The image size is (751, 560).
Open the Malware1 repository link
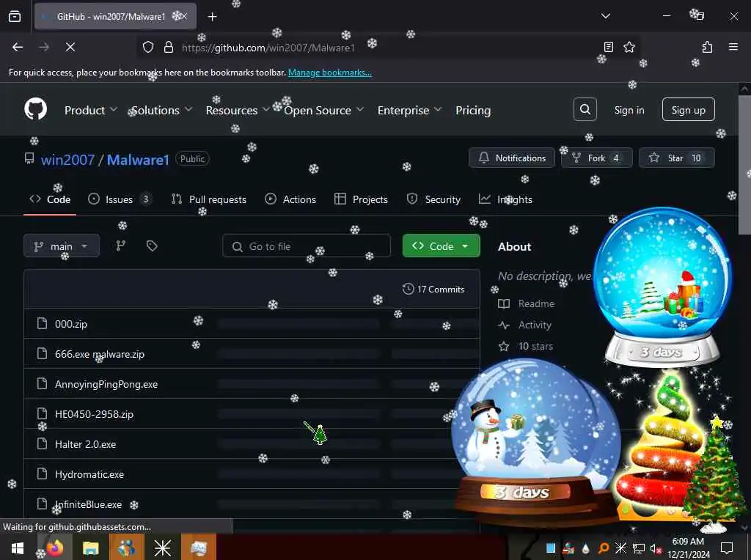click(x=138, y=159)
